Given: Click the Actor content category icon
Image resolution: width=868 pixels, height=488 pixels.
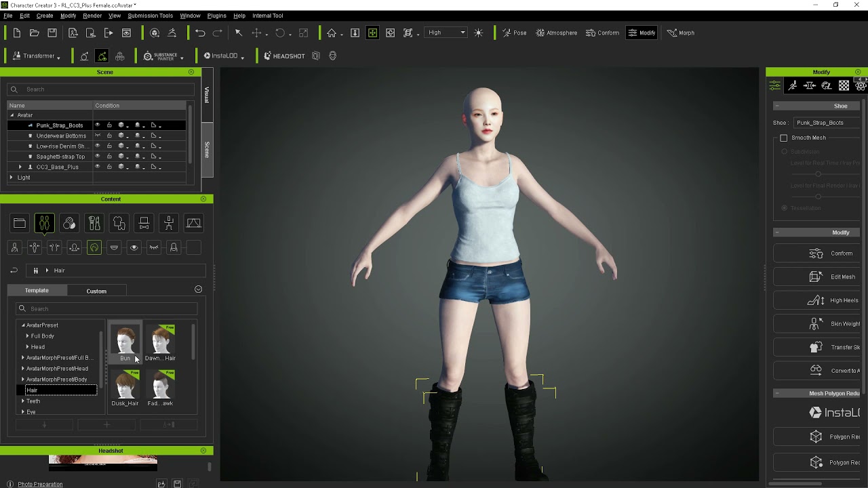Looking at the screenshot, I should tap(44, 223).
